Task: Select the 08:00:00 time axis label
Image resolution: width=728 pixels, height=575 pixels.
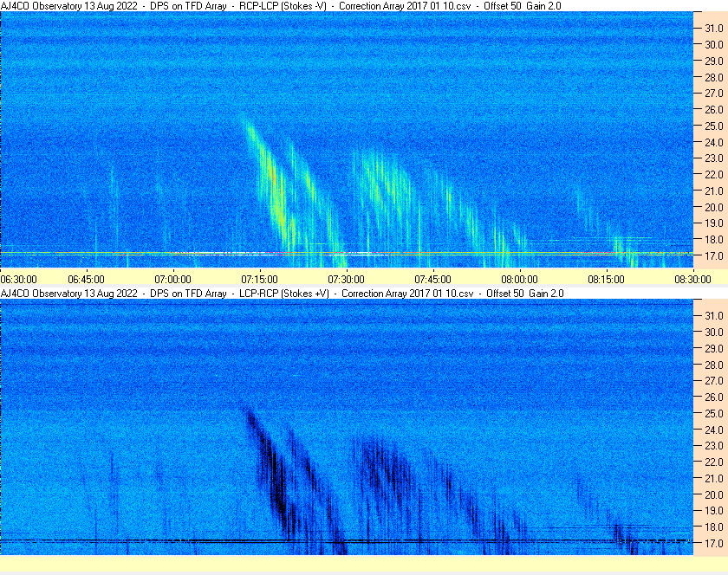Action: 519,280
